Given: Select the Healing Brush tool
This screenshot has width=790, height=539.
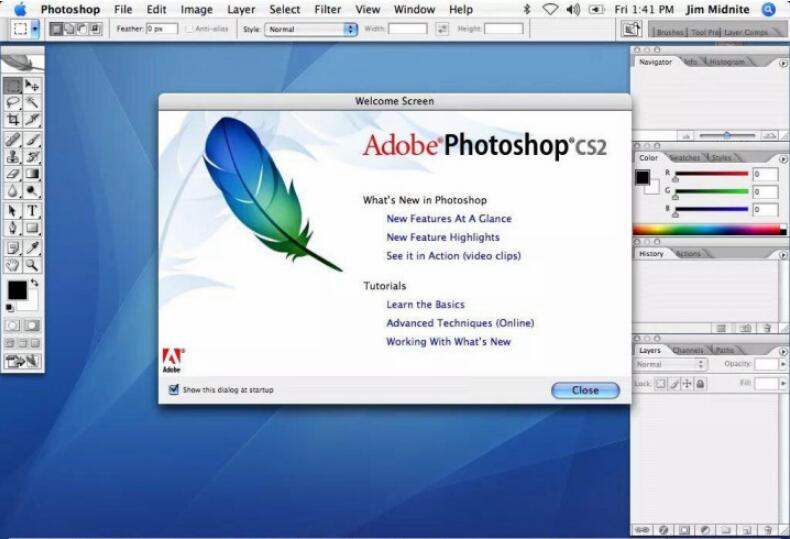Looking at the screenshot, I should coord(13,140).
